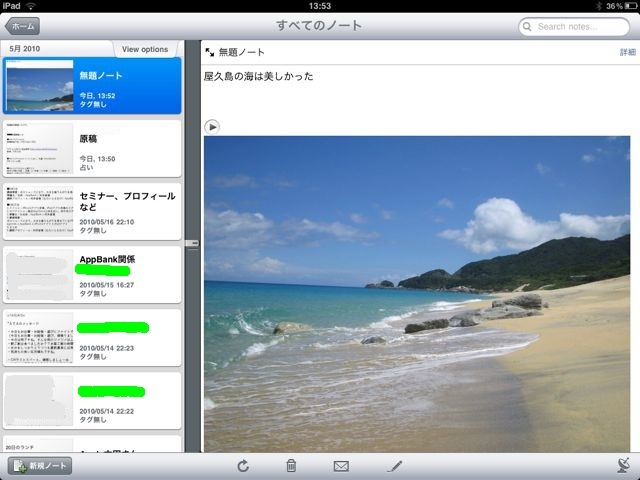The width and height of the screenshot is (640, 480).
Task: Open the View options tab
Action: (145, 49)
